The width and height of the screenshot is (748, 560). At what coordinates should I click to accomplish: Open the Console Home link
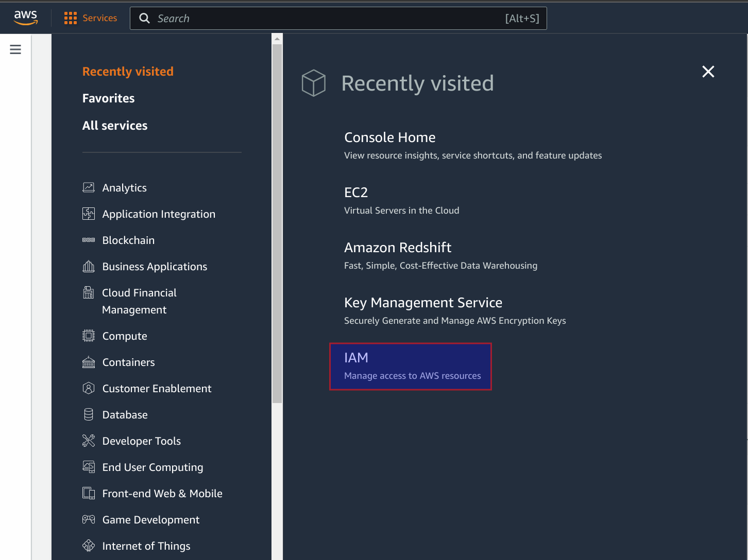click(390, 137)
